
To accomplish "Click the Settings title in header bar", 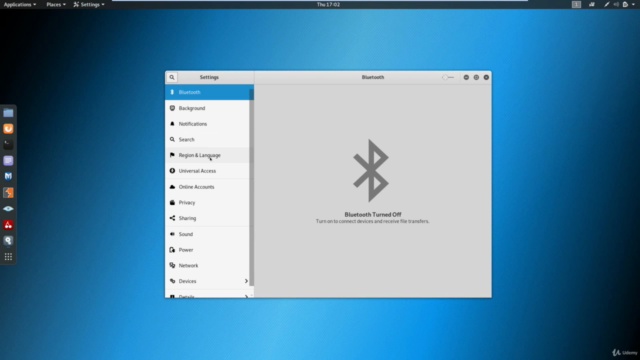I will [209, 77].
